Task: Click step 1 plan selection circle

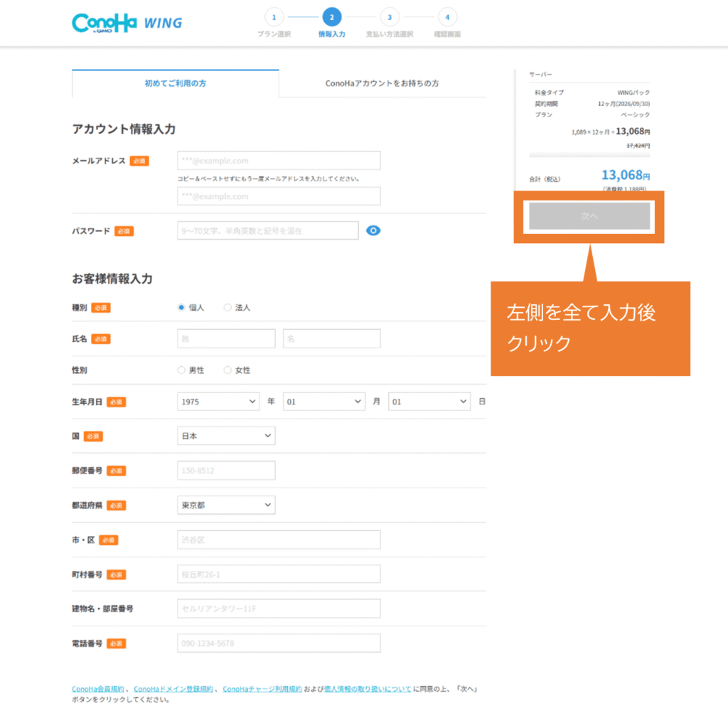Action: tap(273, 17)
